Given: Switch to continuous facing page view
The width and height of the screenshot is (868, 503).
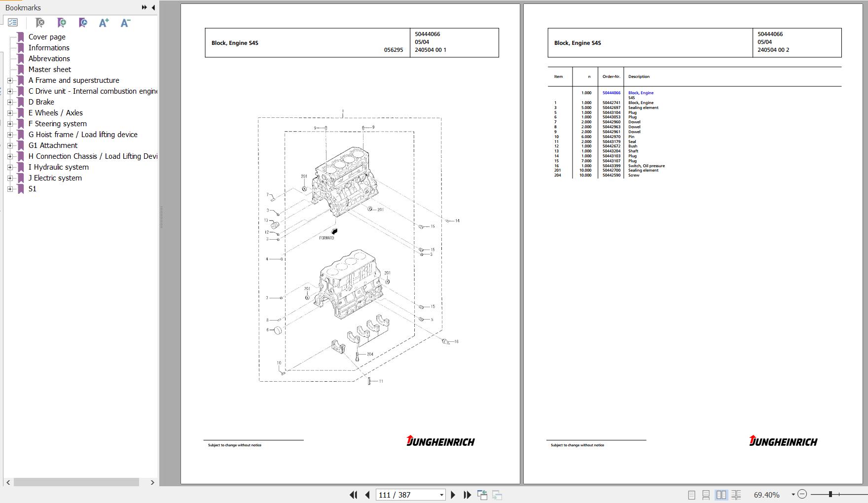Looking at the screenshot, I should coord(736,495).
